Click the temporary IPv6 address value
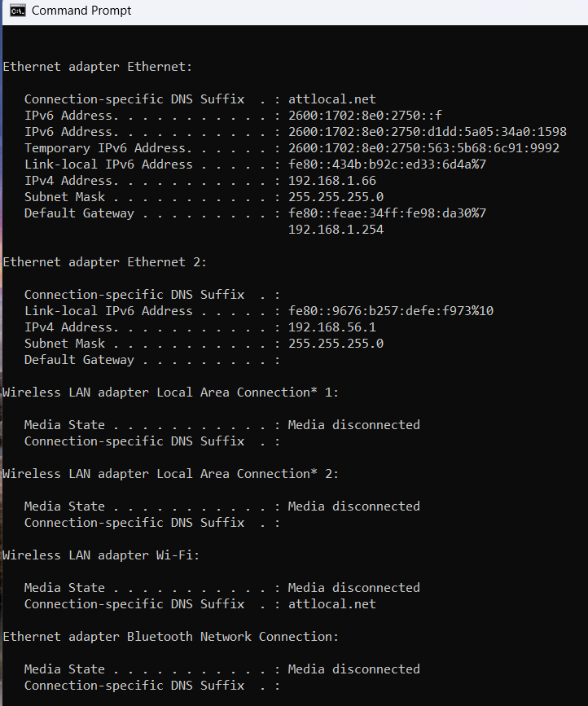588x706 pixels. pyautogui.click(x=423, y=148)
